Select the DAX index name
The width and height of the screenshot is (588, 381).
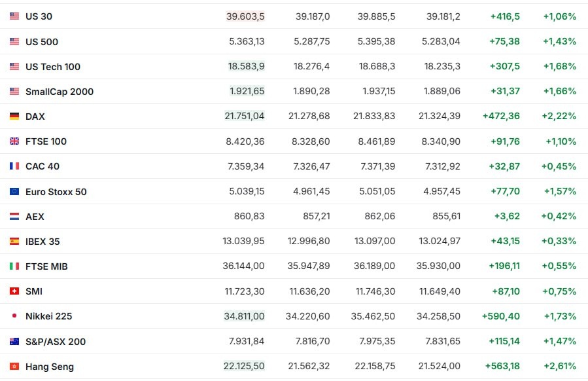coord(35,117)
